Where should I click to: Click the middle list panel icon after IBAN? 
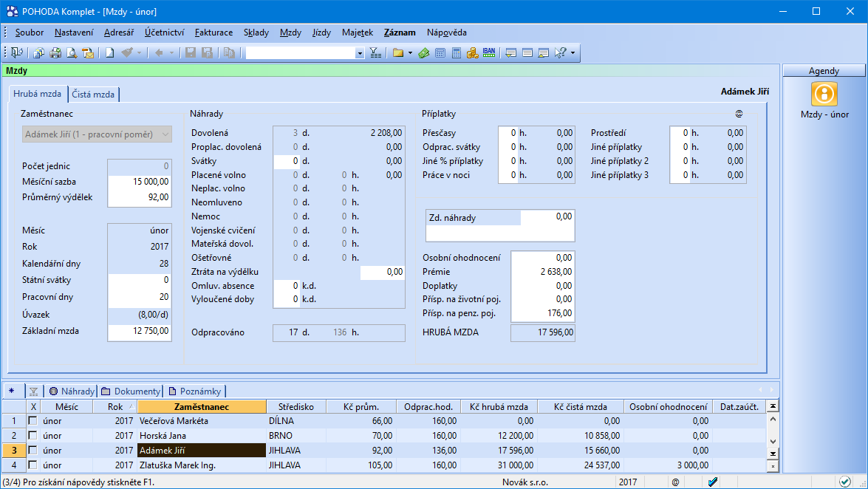pos(527,52)
